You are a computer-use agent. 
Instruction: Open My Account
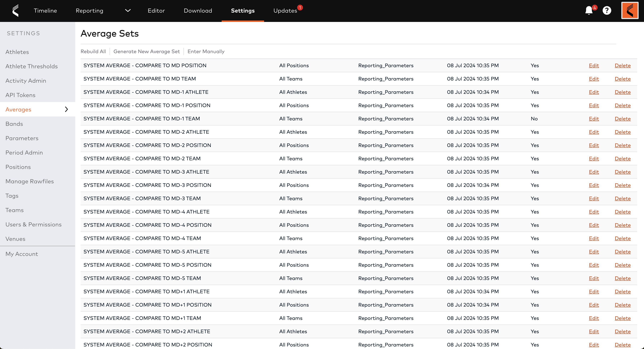pos(22,254)
